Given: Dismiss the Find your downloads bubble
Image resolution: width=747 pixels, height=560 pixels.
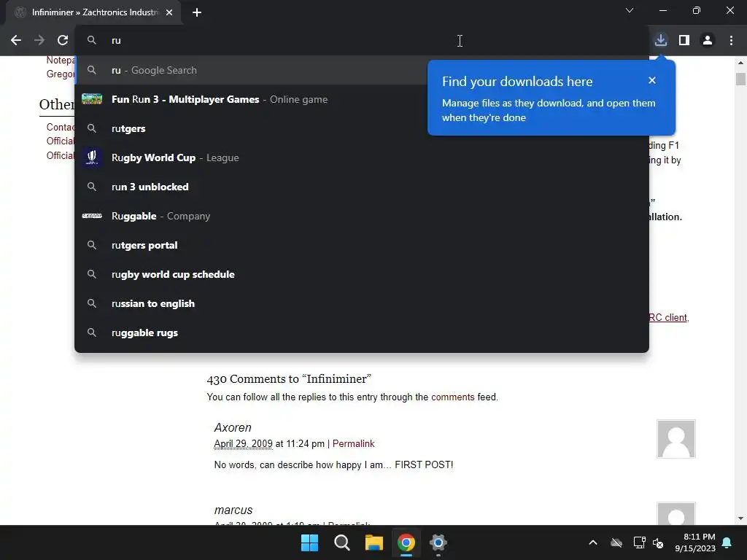Looking at the screenshot, I should (x=652, y=80).
